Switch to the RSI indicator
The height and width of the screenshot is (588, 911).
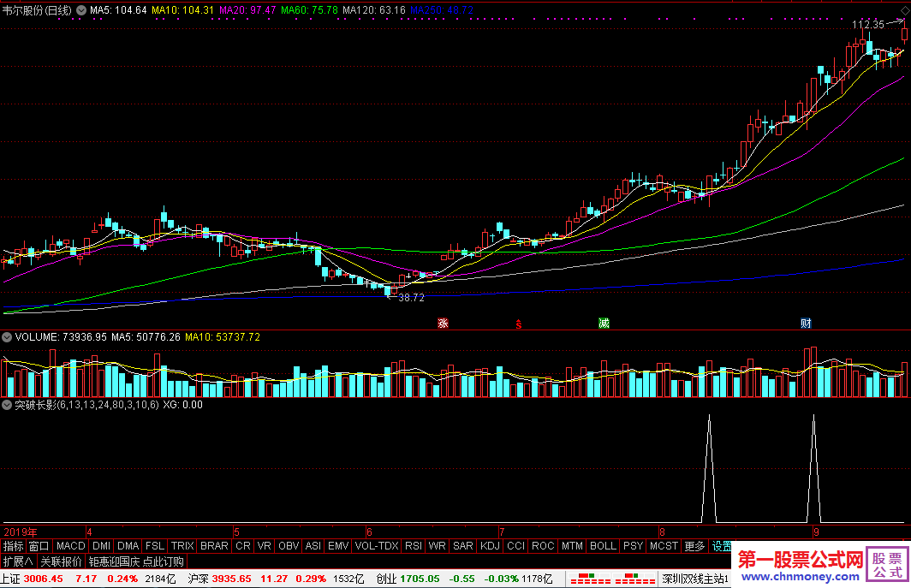[414, 546]
